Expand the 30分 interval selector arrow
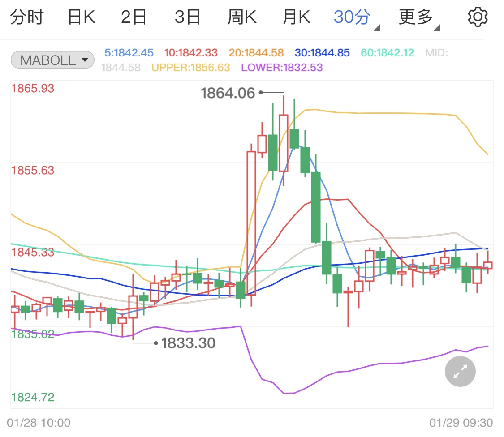This screenshot has width=504, height=437. tap(376, 26)
